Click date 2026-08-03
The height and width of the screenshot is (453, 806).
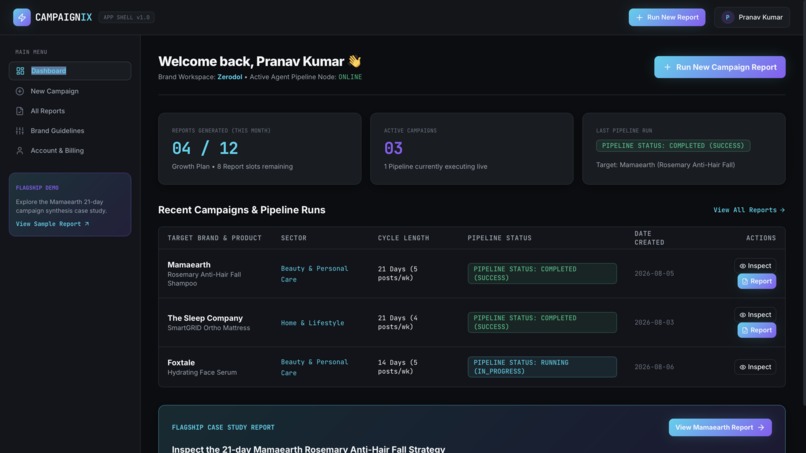pyautogui.click(x=654, y=322)
